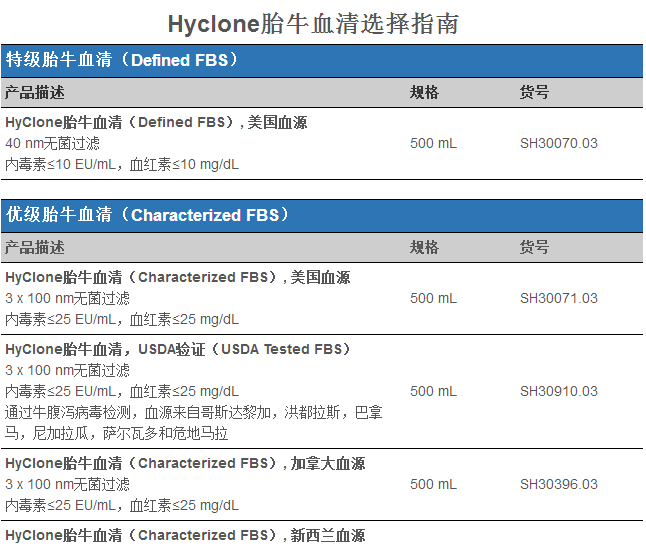The image size is (646, 546).
Task: Click catalog number SH30070.03
Action: click(x=558, y=143)
